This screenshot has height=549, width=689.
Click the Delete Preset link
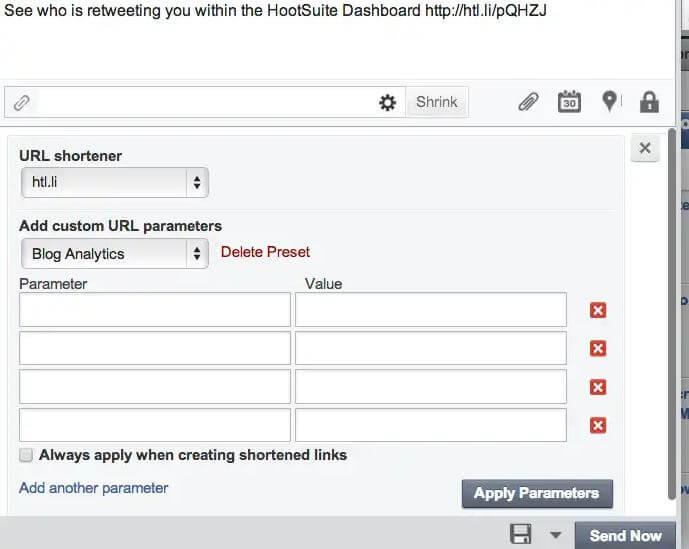(x=265, y=252)
